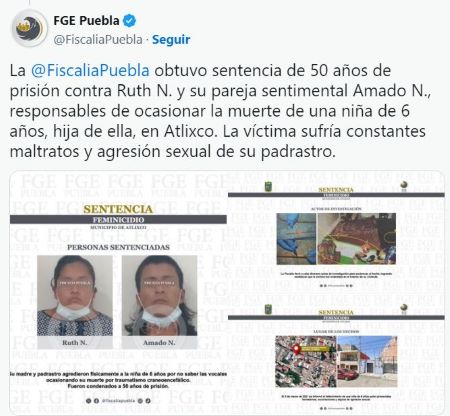
Task: Open the FGE Puebla profile avatar
Action: click(30, 28)
